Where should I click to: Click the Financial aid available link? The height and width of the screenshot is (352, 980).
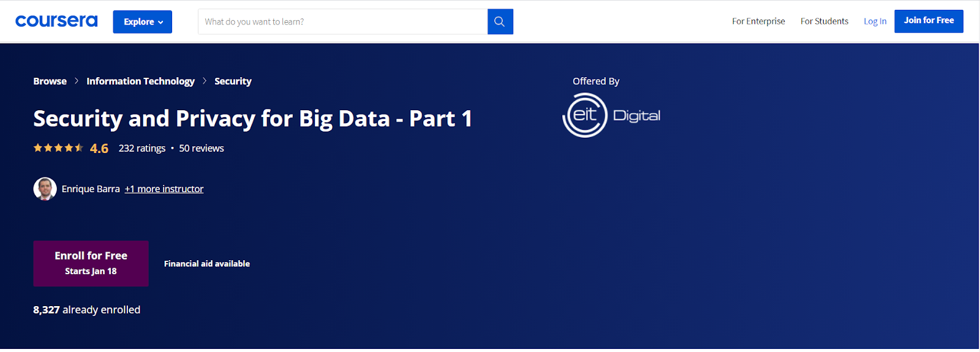click(207, 264)
